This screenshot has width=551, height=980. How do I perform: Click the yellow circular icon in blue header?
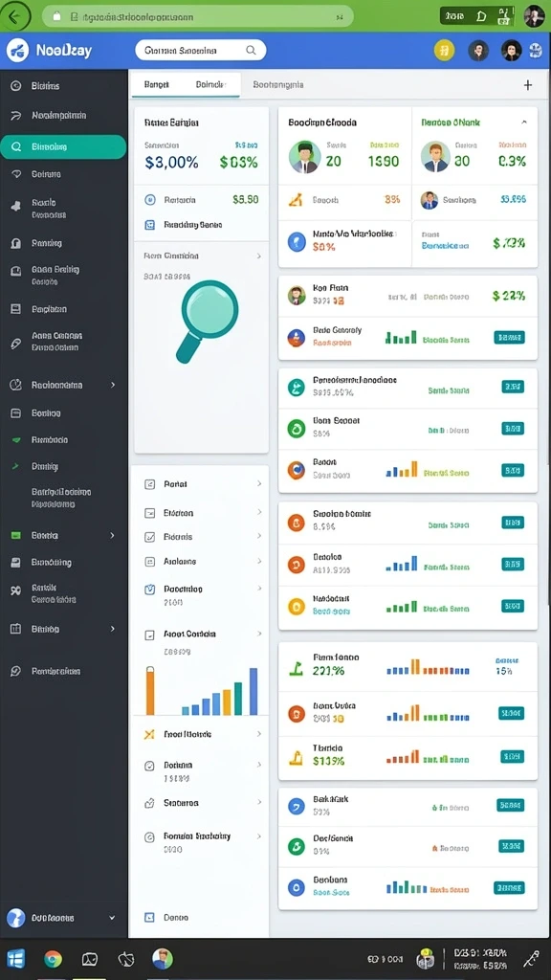click(x=444, y=51)
